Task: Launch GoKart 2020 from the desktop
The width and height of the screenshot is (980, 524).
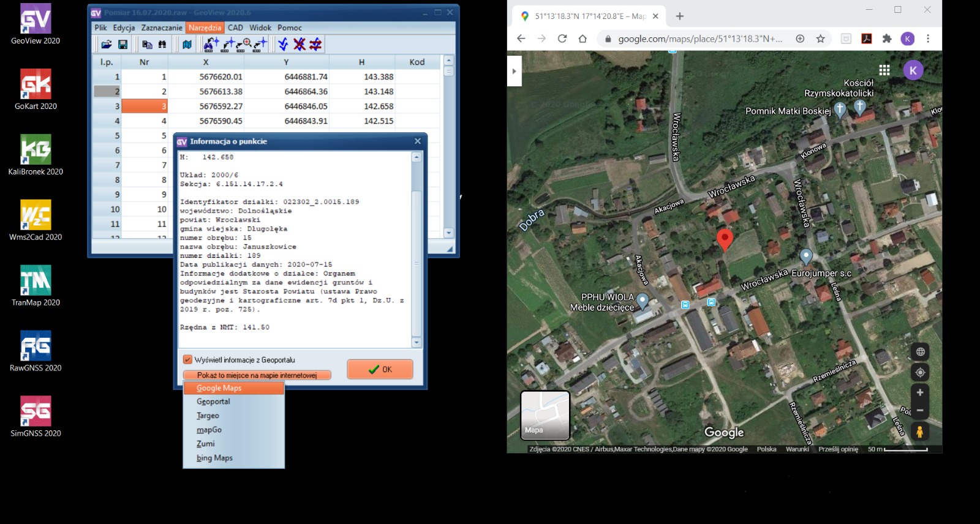Action: pos(36,90)
